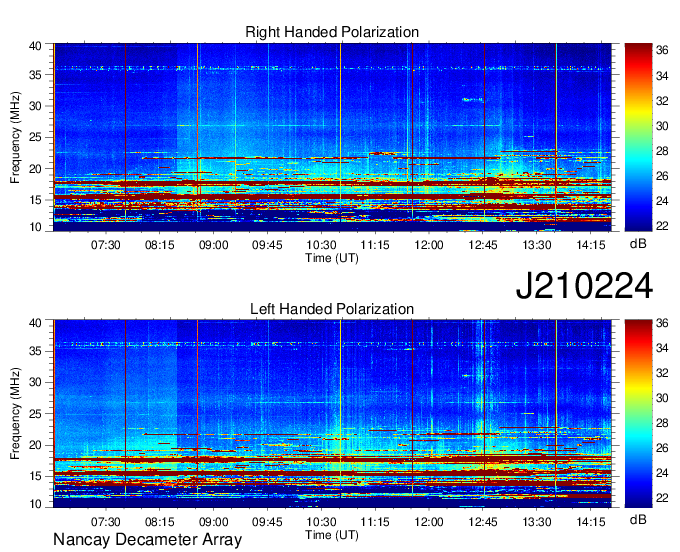Click the Left Handed plot color scale bar

(638, 414)
